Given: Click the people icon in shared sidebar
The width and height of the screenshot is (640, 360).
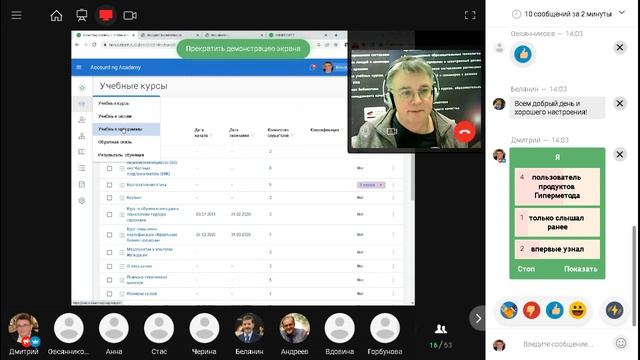Looking at the screenshot, I should tap(82, 120).
